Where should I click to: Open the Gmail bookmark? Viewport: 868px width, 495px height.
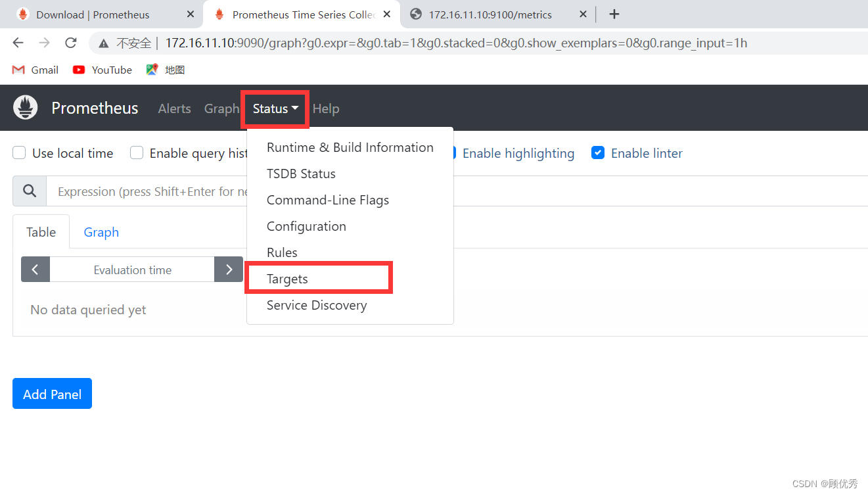click(x=35, y=70)
